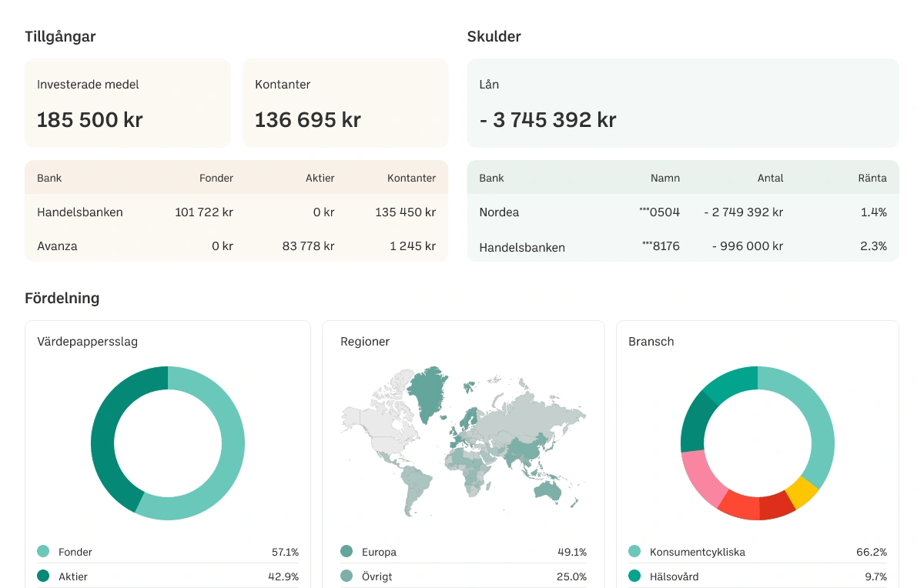Click the Fördelning heading
924x588 pixels.
62,299
